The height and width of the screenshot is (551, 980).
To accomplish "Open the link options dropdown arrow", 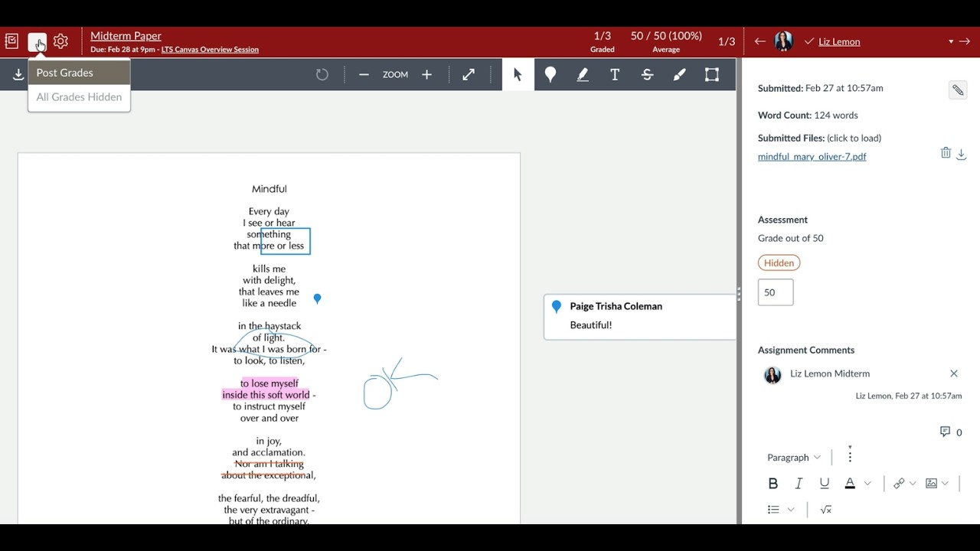I will [x=913, y=484].
